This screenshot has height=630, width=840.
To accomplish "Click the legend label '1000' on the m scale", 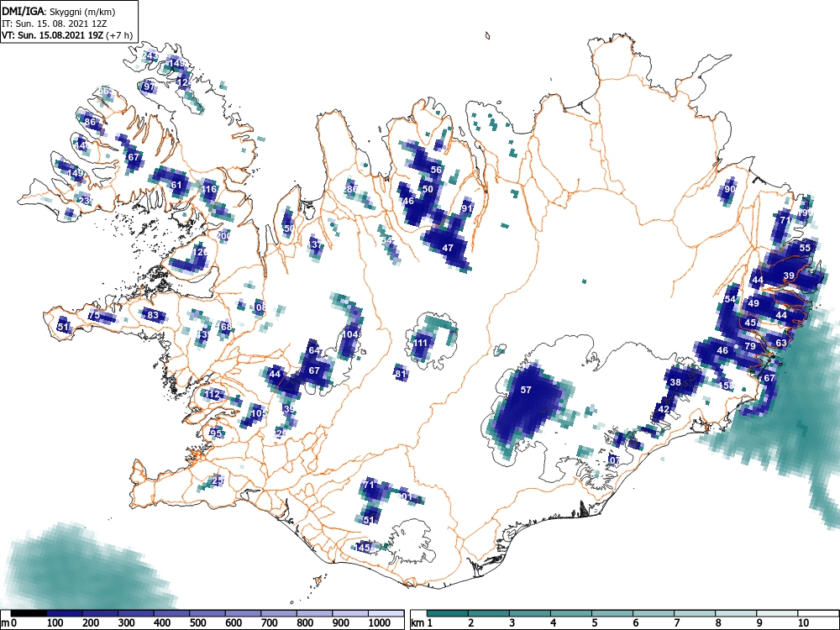I will pyautogui.click(x=379, y=623).
